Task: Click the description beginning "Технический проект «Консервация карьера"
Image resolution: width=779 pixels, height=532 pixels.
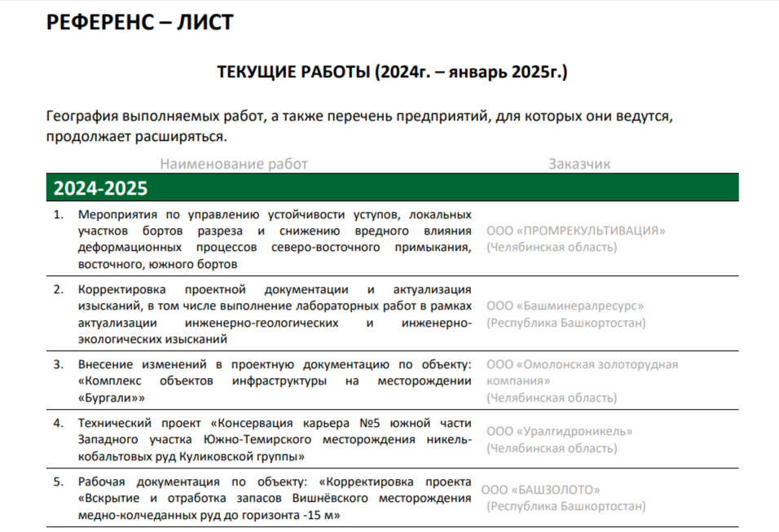Action: click(275, 440)
